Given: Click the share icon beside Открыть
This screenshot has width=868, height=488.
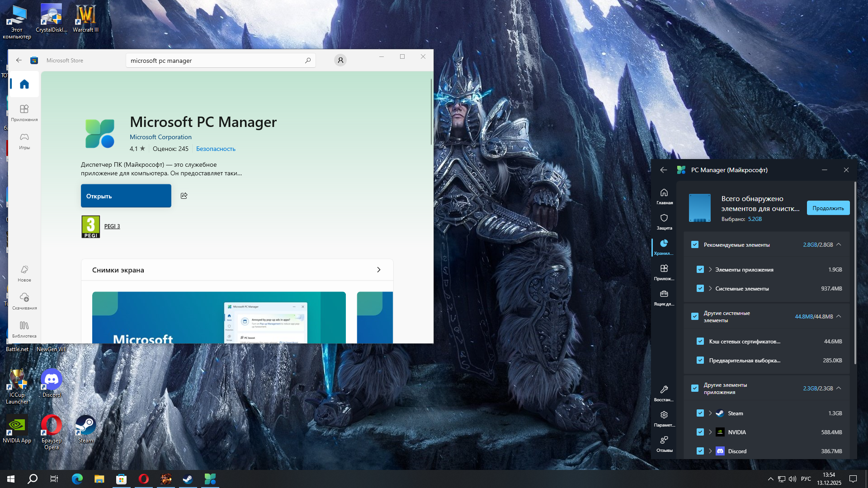Looking at the screenshot, I should click(184, 196).
